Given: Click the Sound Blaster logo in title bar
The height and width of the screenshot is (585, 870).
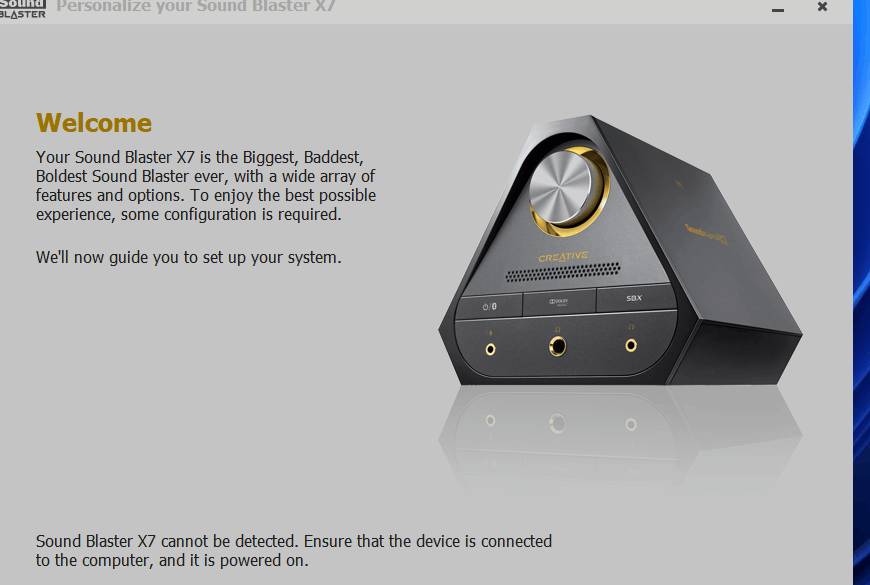Looking at the screenshot, I should (x=22, y=9).
